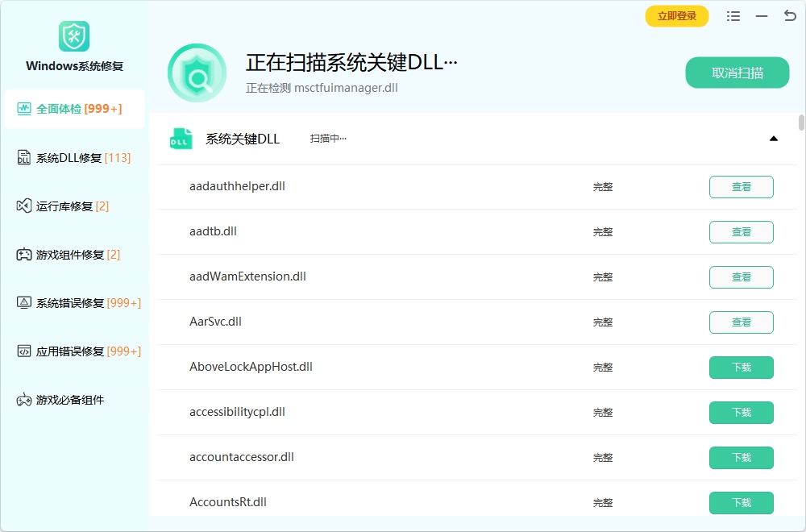The image size is (806, 532).
Task: Click 查看 for AarSvc.dll
Action: tap(741, 322)
